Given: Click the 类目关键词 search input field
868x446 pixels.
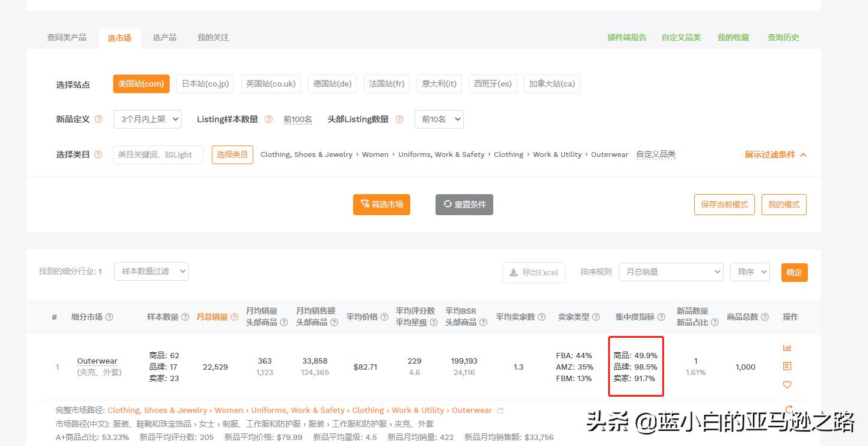Looking at the screenshot, I should (x=158, y=154).
